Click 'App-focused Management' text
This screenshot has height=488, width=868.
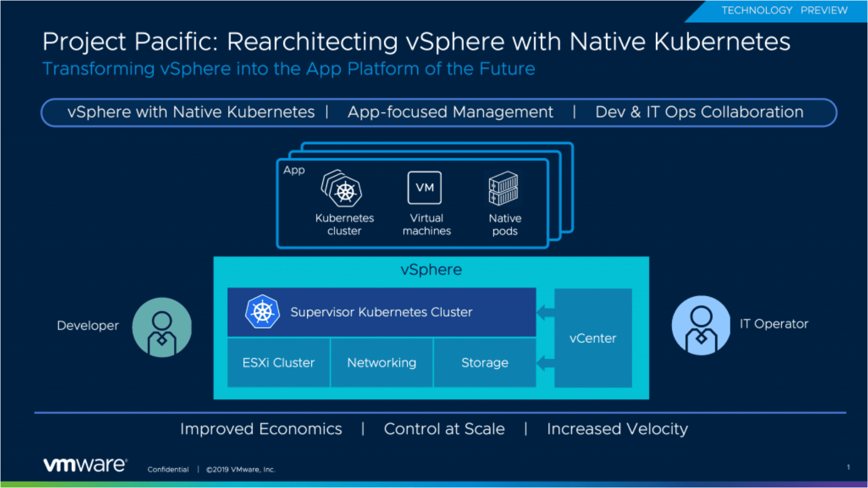(450, 112)
